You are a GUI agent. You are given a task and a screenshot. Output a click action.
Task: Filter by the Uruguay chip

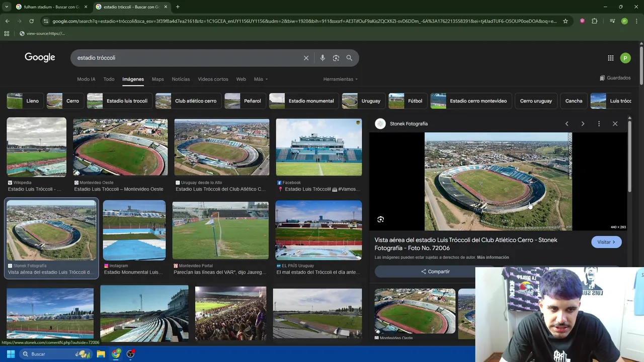(x=363, y=101)
